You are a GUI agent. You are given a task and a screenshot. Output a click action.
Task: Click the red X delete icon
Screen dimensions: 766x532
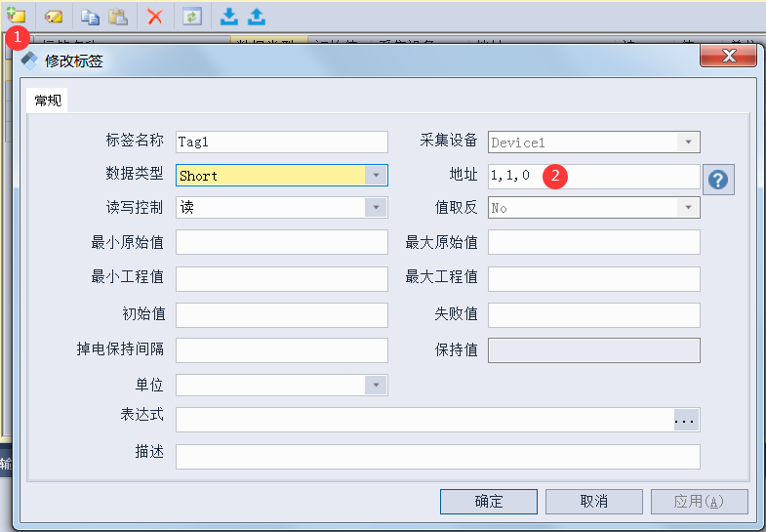pyautogui.click(x=155, y=17)
